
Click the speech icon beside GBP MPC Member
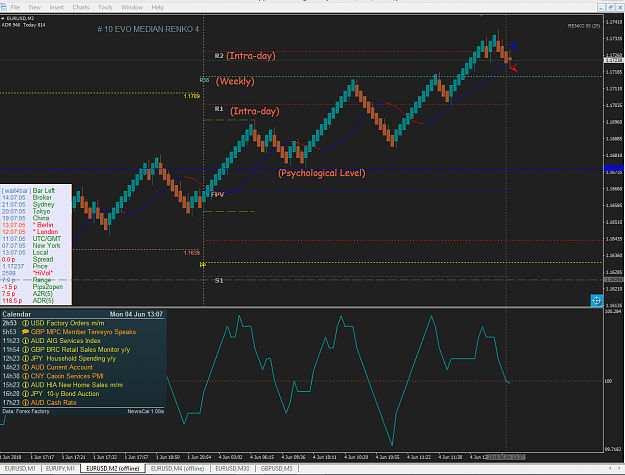click(x=25, y=332)
